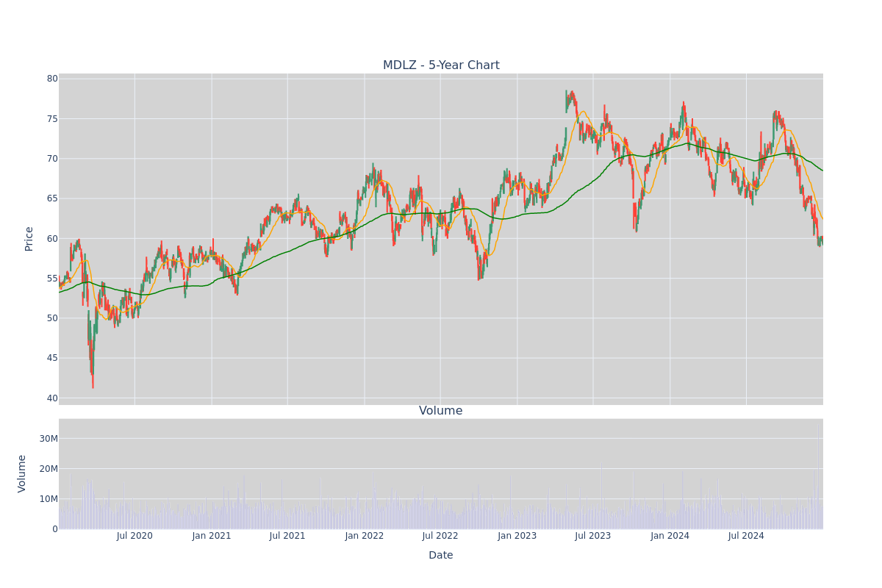Click the price axis tick '60'
882x588 pixels.
(x=52, y=239)
